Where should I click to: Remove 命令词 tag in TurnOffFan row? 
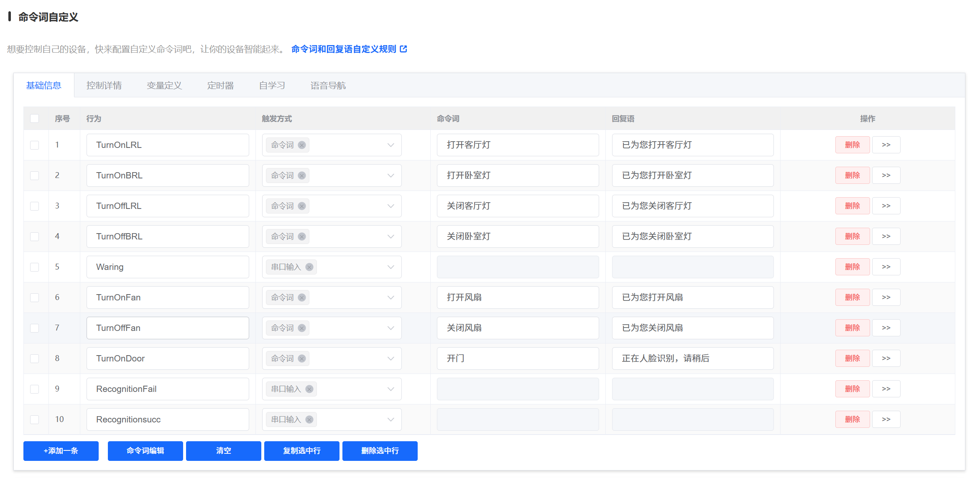tap(302, 328)
